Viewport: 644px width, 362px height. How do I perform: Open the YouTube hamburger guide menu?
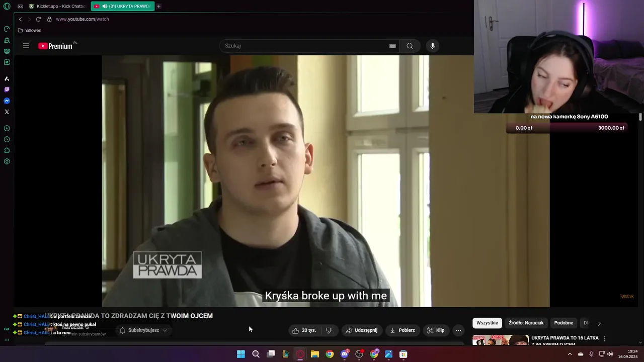(26, 46)
